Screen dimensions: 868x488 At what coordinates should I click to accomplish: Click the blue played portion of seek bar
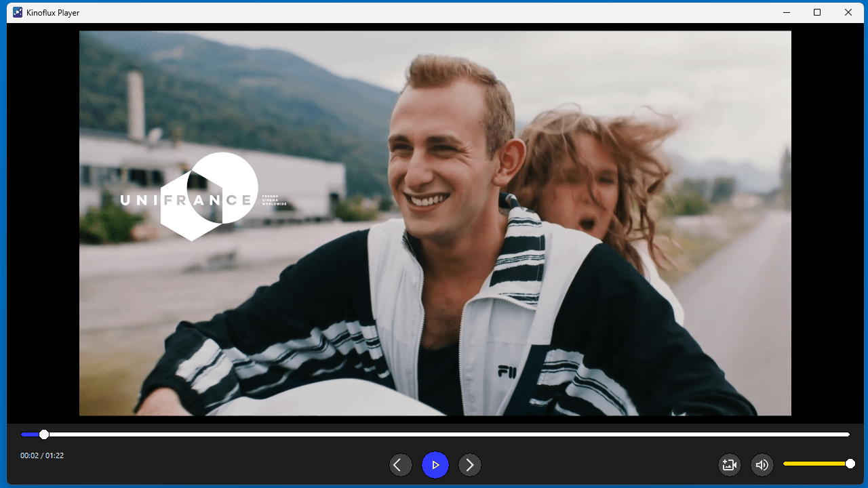click(30, 434)
